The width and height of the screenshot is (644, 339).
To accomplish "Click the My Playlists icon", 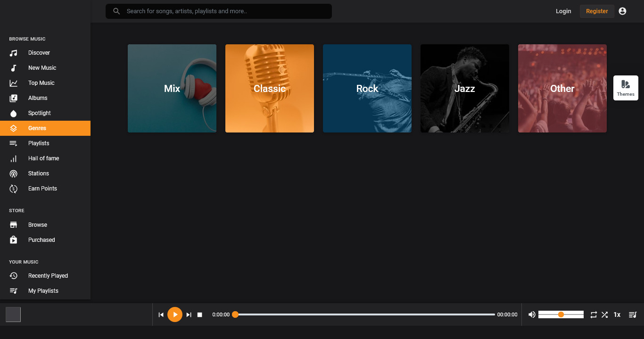I will point(14,291).
